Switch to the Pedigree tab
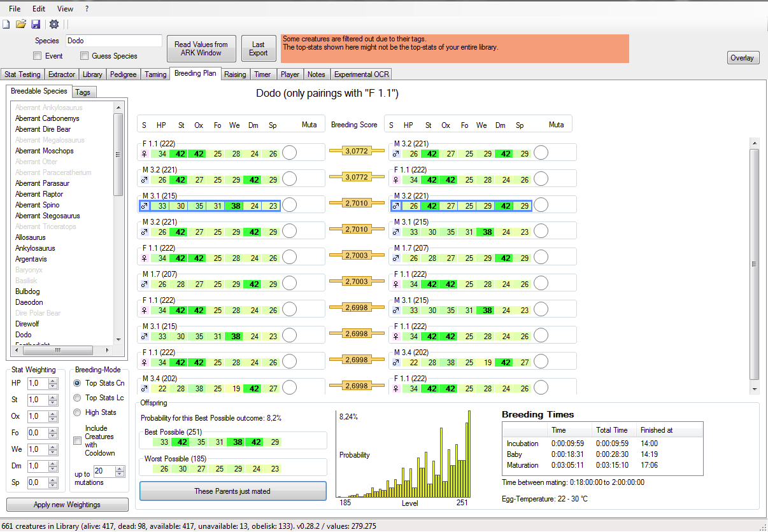The height and width of the screenshot is (532, 768). coord(123,74)
